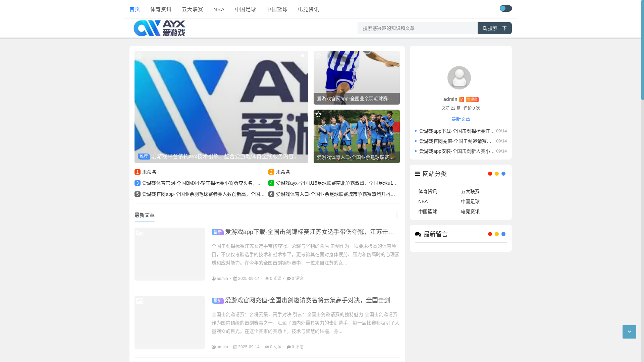The width and height of the screenshot is (644, 362).
Task: Click the star icon on the main banner
Action: coord(139,56)
